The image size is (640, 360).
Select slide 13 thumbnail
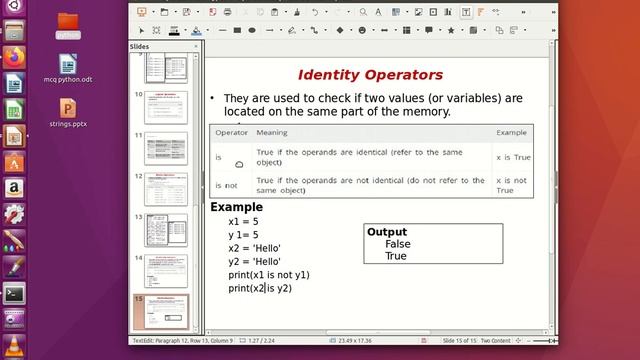[x=166, y=230]
